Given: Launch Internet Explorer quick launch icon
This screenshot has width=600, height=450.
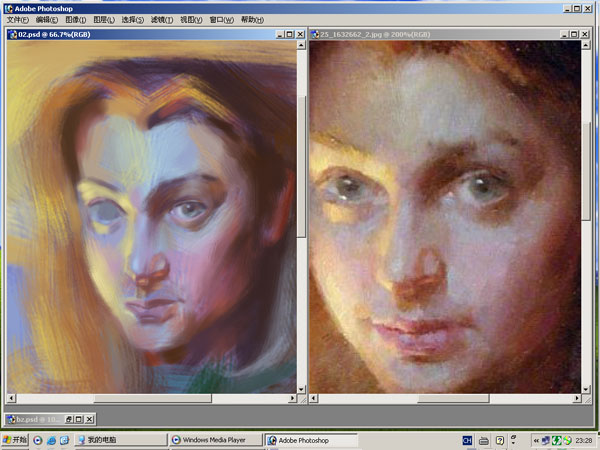Looking at the screenshot, I should tap(51, 440).
